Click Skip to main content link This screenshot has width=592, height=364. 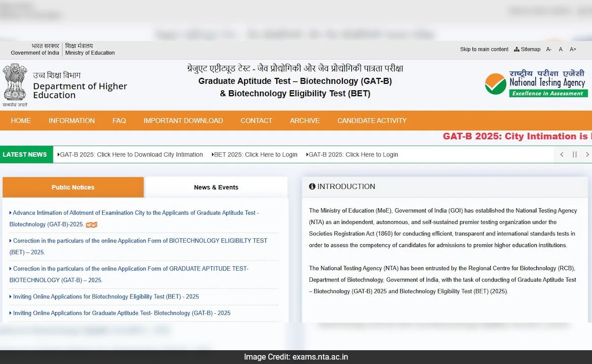(x=484, y=49)
